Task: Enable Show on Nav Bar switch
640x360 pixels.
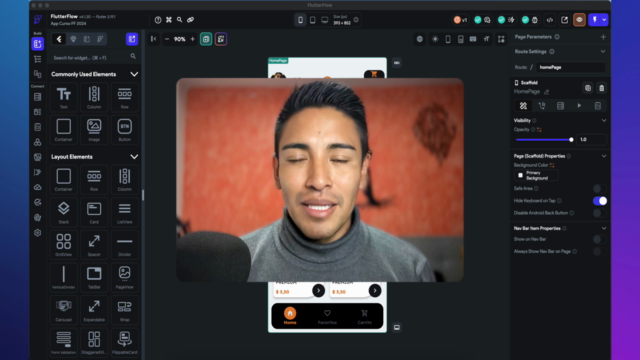Action: coord(600,239)
